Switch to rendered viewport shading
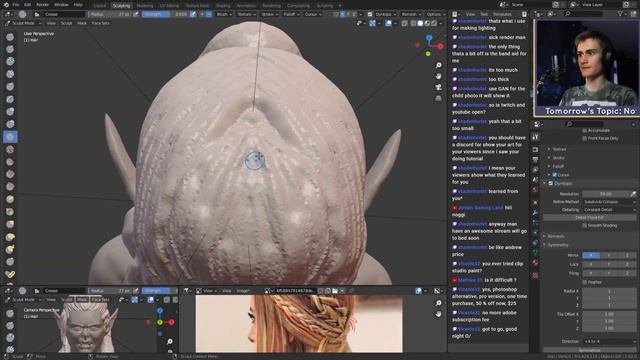This screenshot has width=640, height=360. click(434, 23)
